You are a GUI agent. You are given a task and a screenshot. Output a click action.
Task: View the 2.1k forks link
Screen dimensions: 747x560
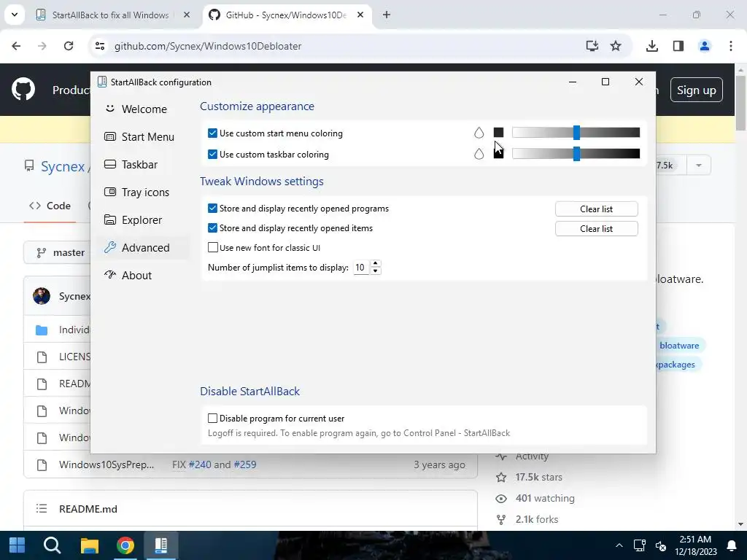click(x=536, y=519)
